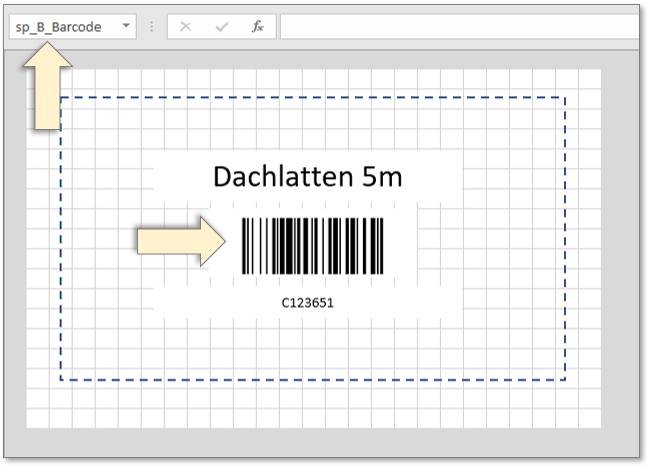Click the Cancel (X) formula icon
Image resolution: width=652 pixels, height=469 pixels.
click(x=185, y=27)
